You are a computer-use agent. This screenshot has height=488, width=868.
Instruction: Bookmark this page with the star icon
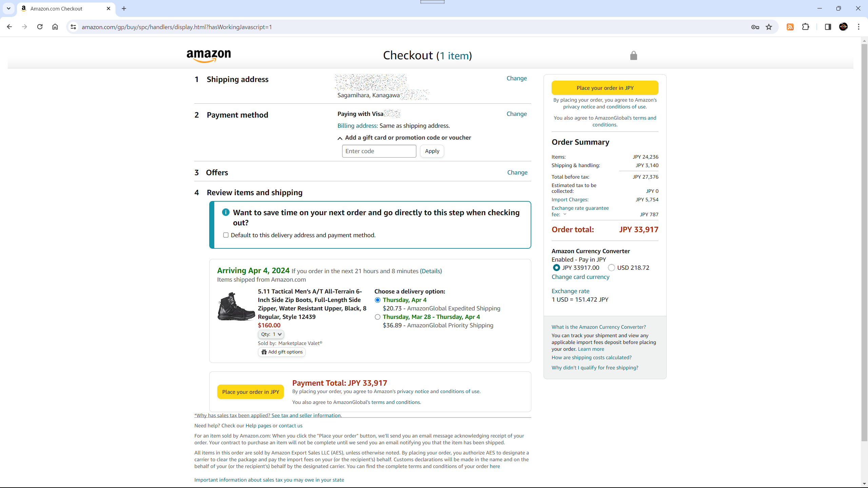pyautogui.click(x=769, y=27)
